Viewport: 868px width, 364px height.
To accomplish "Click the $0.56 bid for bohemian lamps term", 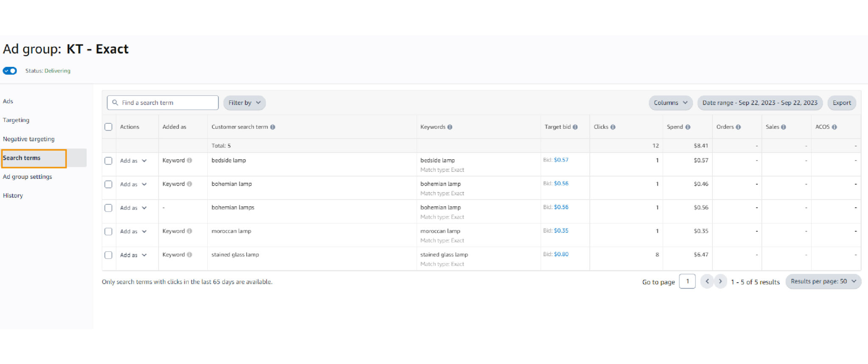I will click(x=561, y=207).
